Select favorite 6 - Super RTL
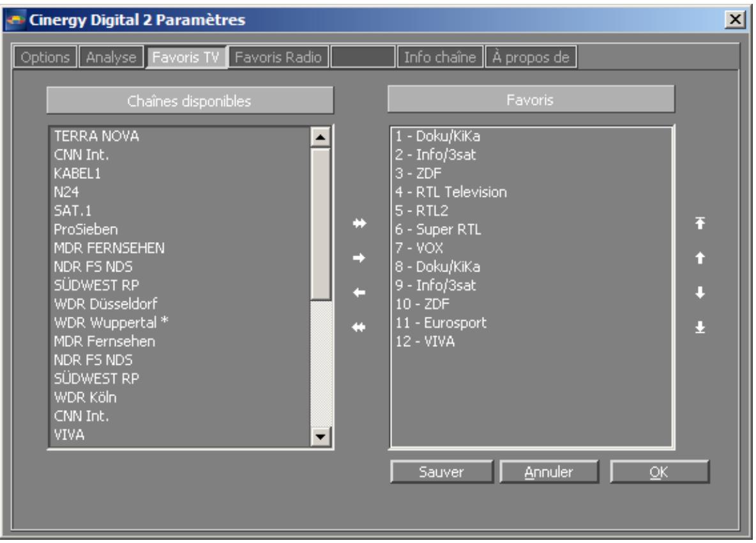This screenshot has width=756, height=543. (x=531, y=229)
